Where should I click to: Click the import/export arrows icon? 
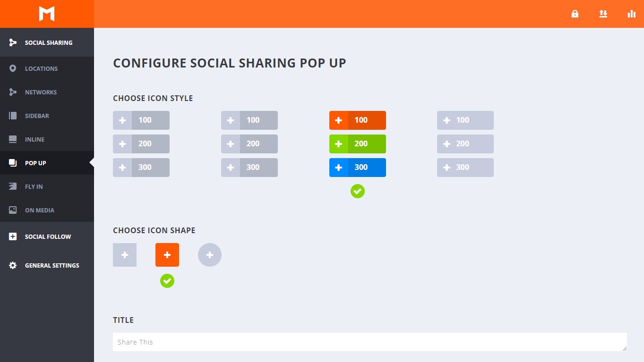[x=603, y=14]
